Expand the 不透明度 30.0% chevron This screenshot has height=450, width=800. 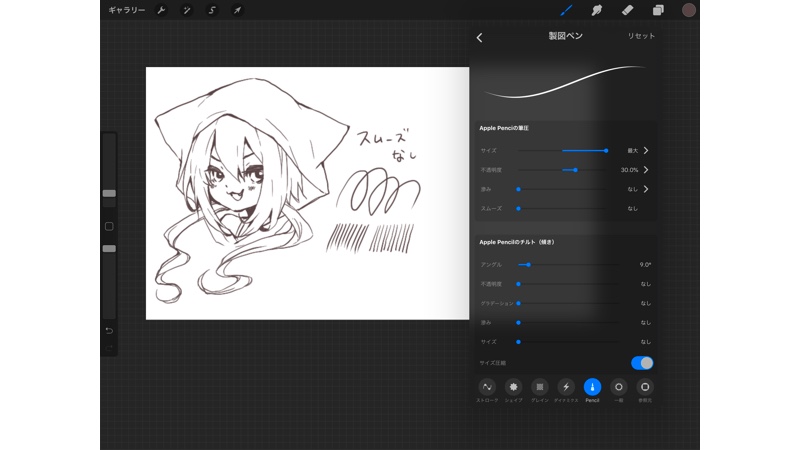click(x=646, y=170)
